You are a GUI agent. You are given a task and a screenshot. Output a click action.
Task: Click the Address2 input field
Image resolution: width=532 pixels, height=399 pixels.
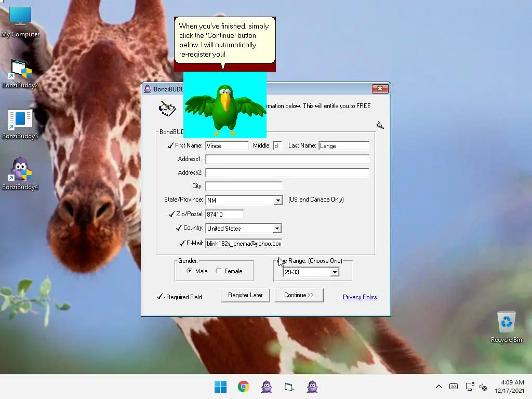coord(287,172)
